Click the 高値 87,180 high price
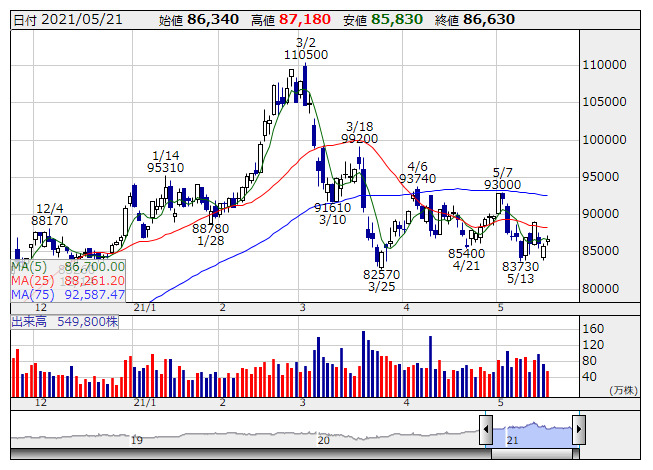This screenshot has width=653, height=470. tap(291, 20)
